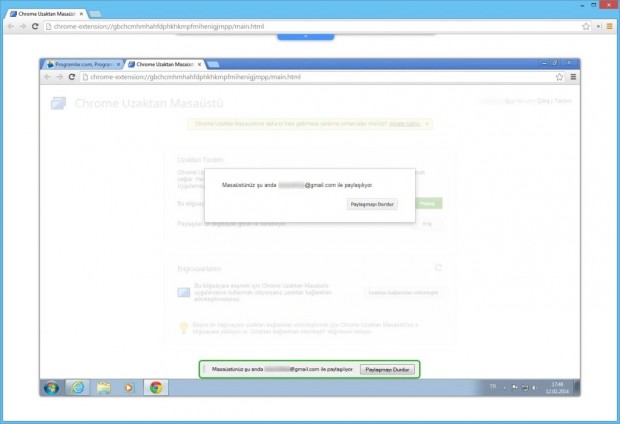Reload page in outer Chrome window
The height and width of the screenshot is (424, 620).
tap(35, 26)
